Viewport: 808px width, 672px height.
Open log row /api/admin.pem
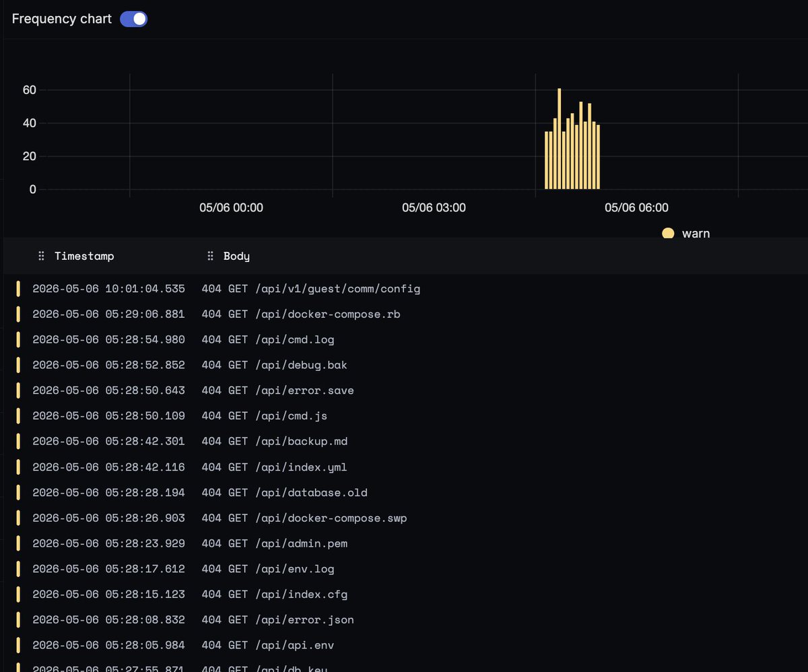404,543
